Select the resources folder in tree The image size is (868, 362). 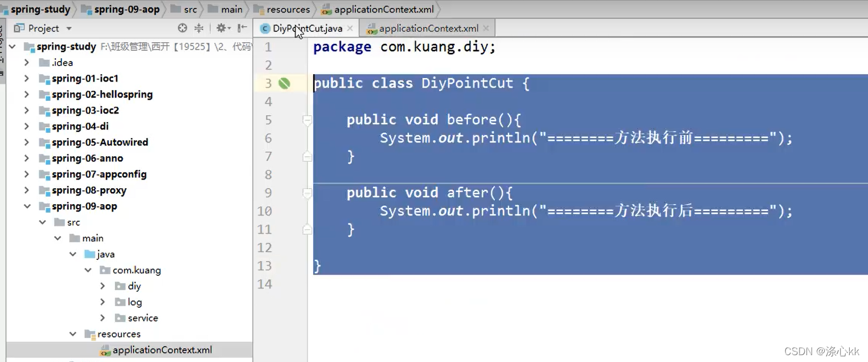pyautogui.click(x=118, y=334)
